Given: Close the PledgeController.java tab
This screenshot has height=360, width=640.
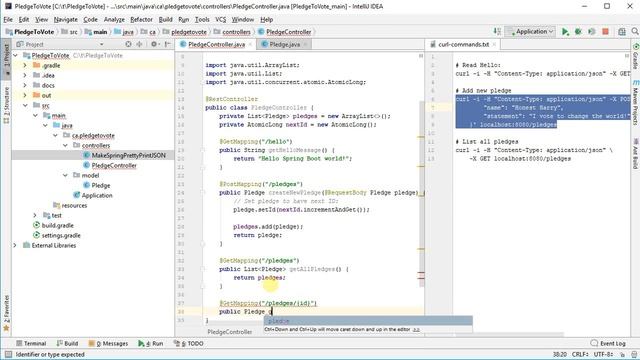Looking at the screenshot, I should tap(250, 44).
